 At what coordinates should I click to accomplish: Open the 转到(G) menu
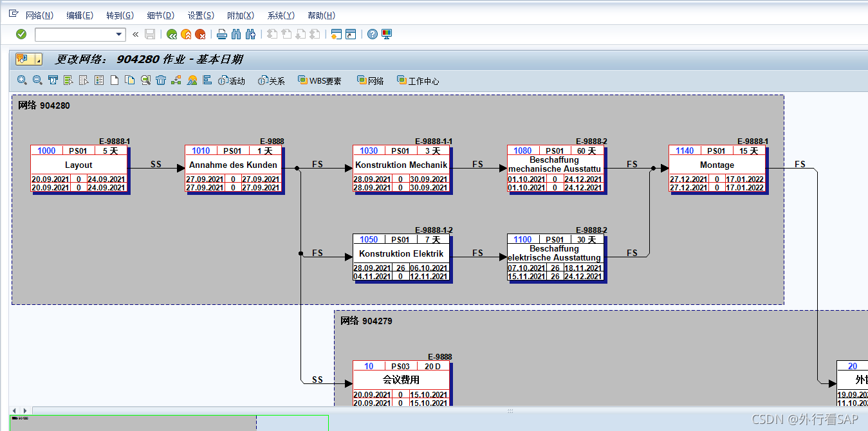(x=120, y=15)
